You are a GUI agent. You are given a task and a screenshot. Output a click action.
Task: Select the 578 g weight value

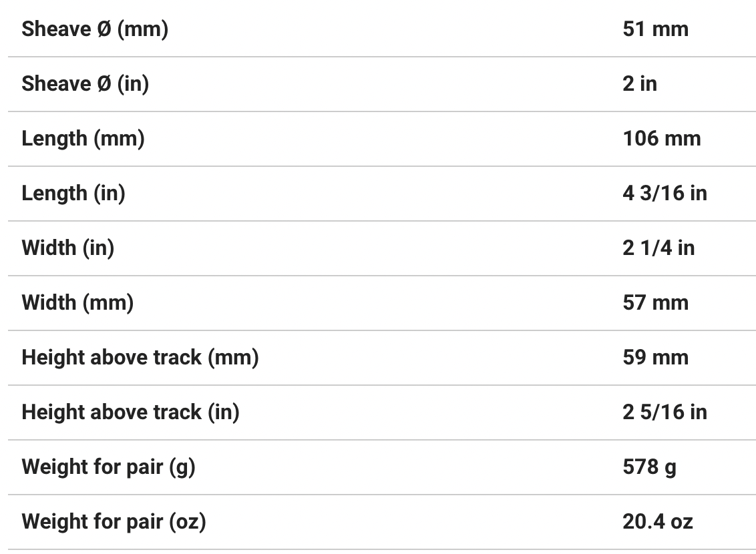(x=649, y=467)
